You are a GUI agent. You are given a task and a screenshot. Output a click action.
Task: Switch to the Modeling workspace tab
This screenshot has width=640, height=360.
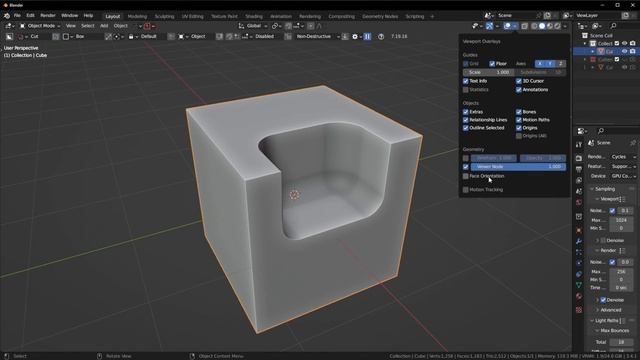(137, 16)
